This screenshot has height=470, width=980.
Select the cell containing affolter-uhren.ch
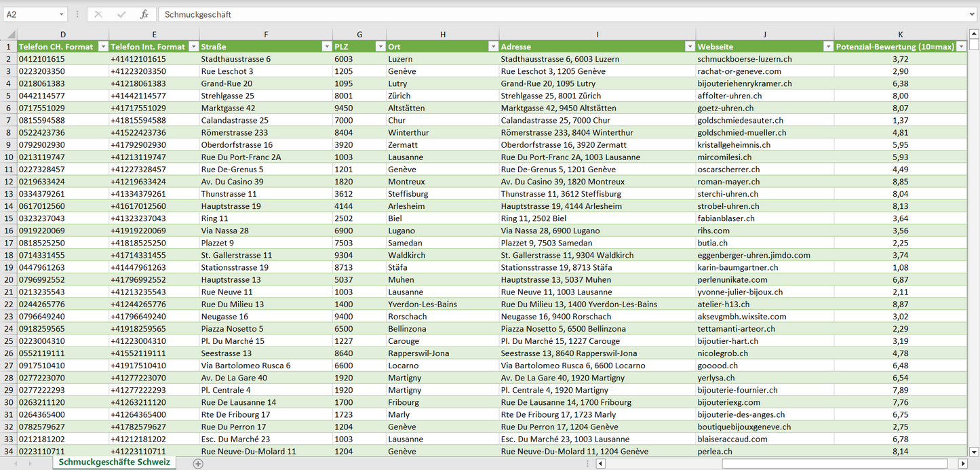click(x=729, y=96)
